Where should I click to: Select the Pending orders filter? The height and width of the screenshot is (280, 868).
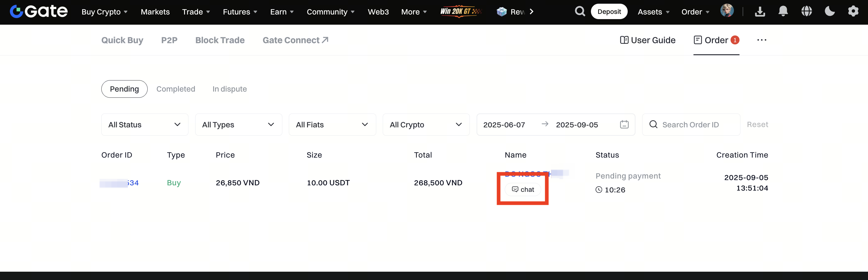click(x=124, y=89)
